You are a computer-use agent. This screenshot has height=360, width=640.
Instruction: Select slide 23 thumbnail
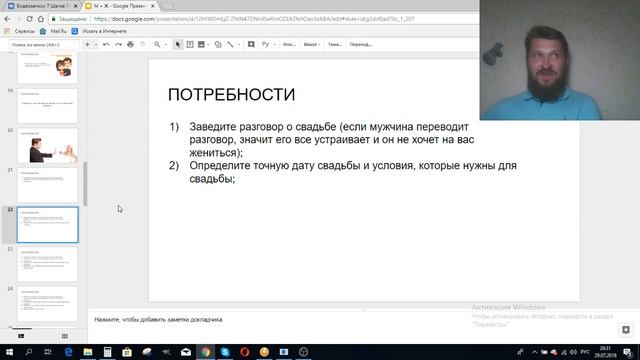coord(47,264)
